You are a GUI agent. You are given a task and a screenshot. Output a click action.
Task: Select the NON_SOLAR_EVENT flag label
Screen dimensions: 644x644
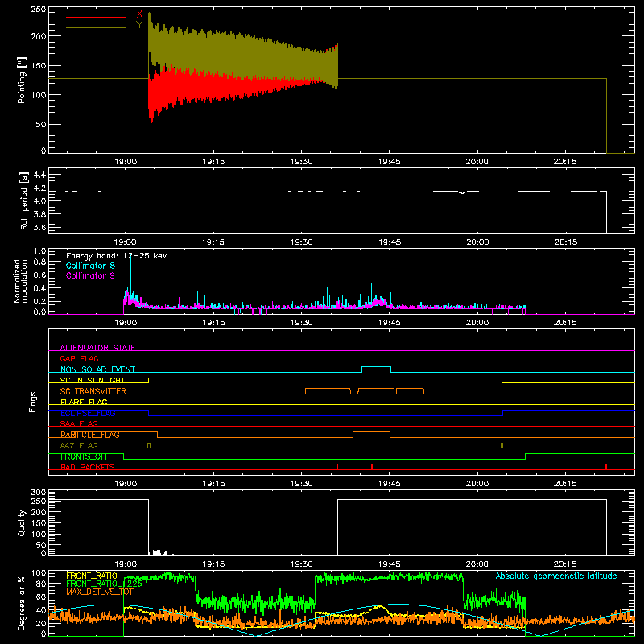(97, 369)
